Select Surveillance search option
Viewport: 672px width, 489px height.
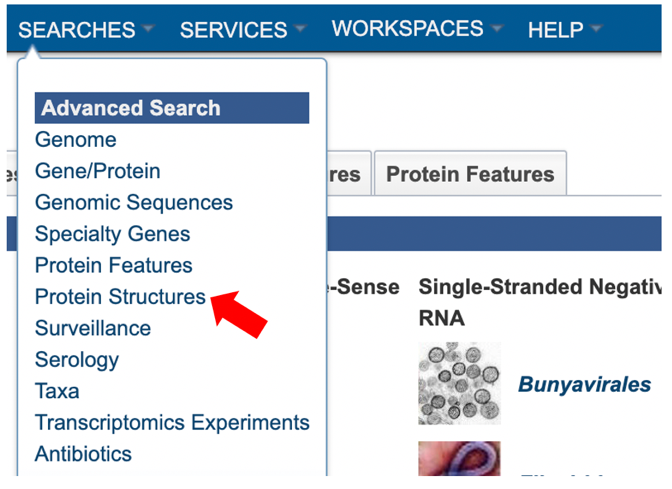(x=93, y=328)
